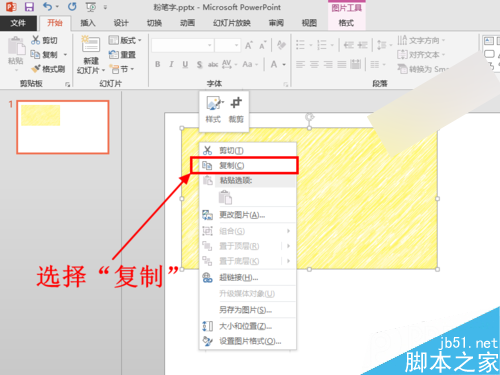This screenshot has width=500, height=375.
Task: Click the decrease font size icon
Action: [x=262, y=45]
